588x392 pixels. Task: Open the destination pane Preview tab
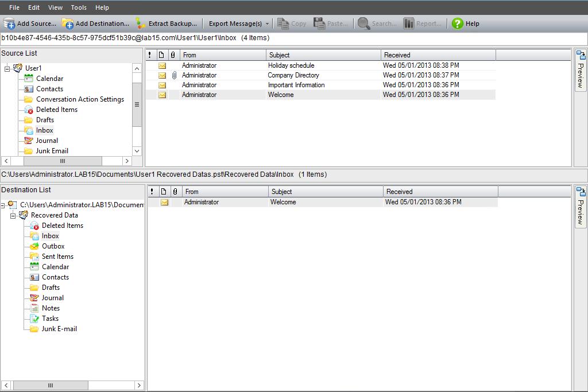tap(581, 207)
